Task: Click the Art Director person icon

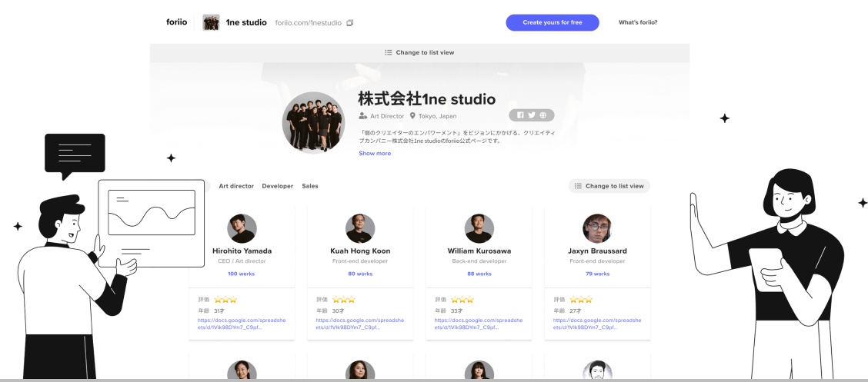Action: tap(362, 116)
